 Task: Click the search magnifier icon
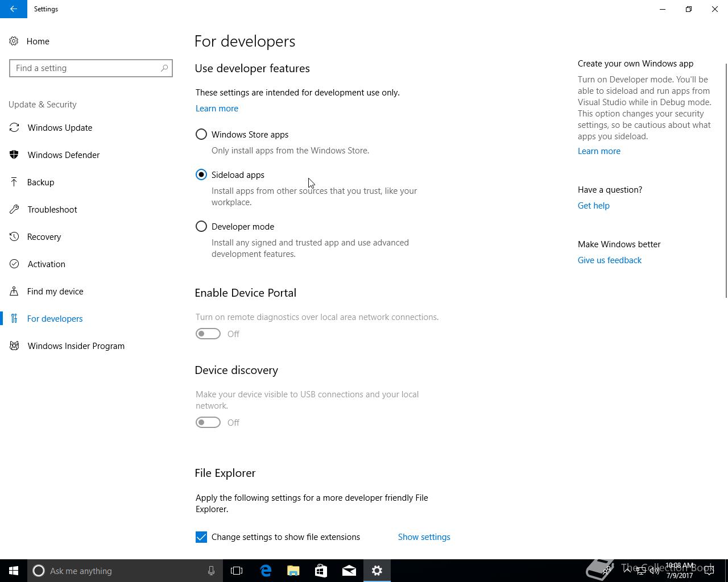[164, 68]
